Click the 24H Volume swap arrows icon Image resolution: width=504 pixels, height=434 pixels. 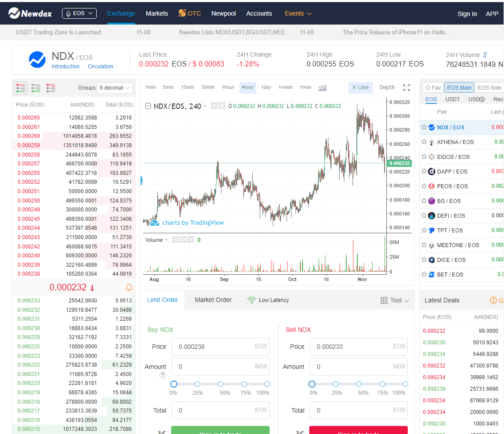point(485,55)
